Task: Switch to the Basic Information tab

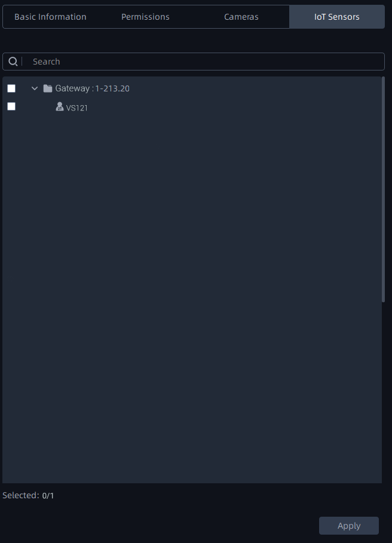Action: (50, 17)
